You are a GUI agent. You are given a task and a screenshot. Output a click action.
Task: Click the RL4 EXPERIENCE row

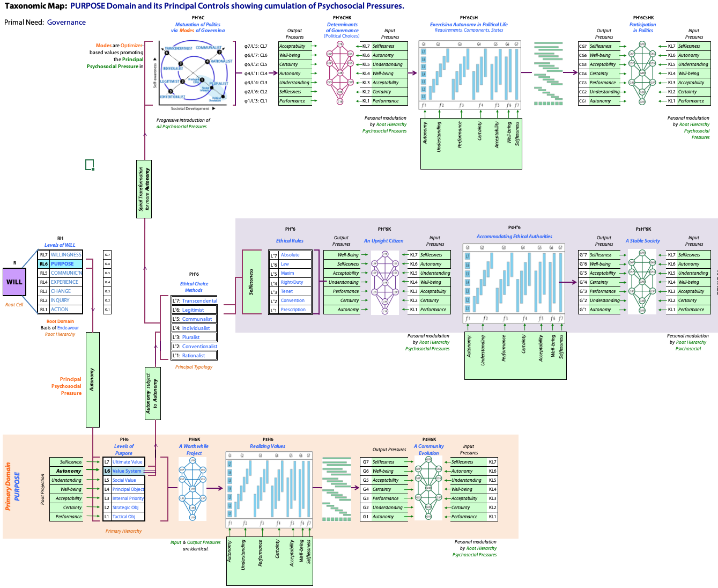coord(61,282)
